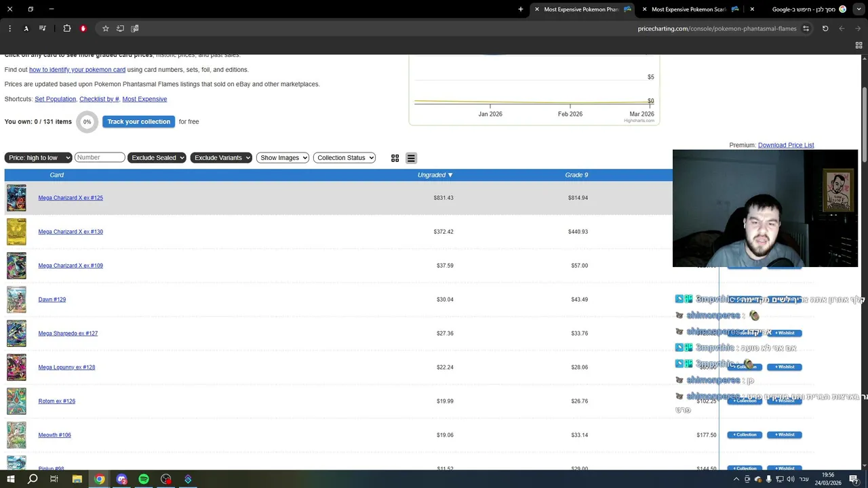868x488 pixels.
Task: Open Mega Sharpedo ex #127
Action: coord(68,333)
